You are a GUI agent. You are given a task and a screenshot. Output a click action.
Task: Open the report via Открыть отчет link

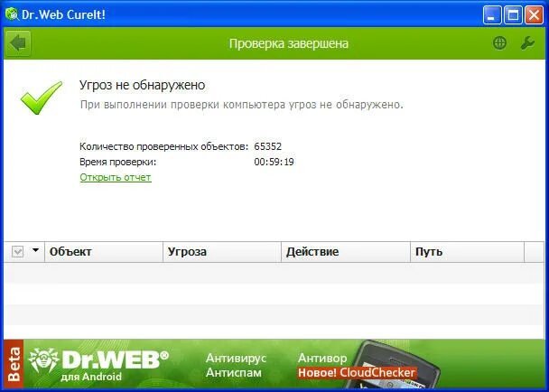[116, 177]
